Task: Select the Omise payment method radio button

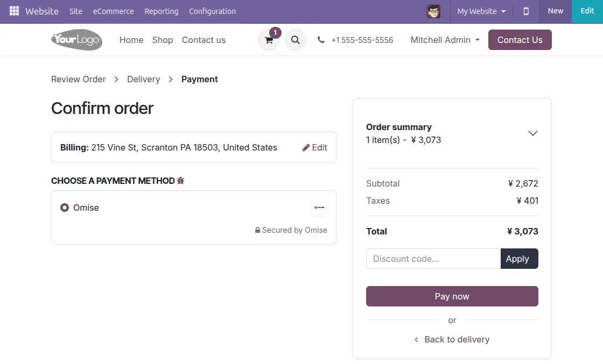Action: click(x=65, y=208)
